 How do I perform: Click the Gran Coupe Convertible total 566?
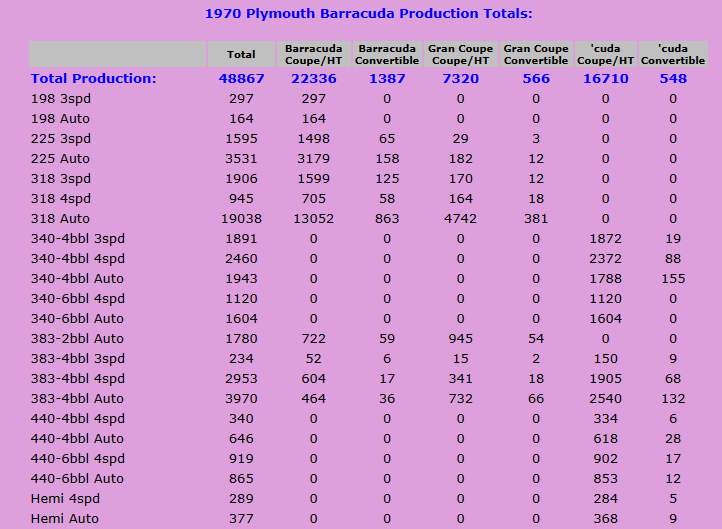coord(536,78)
